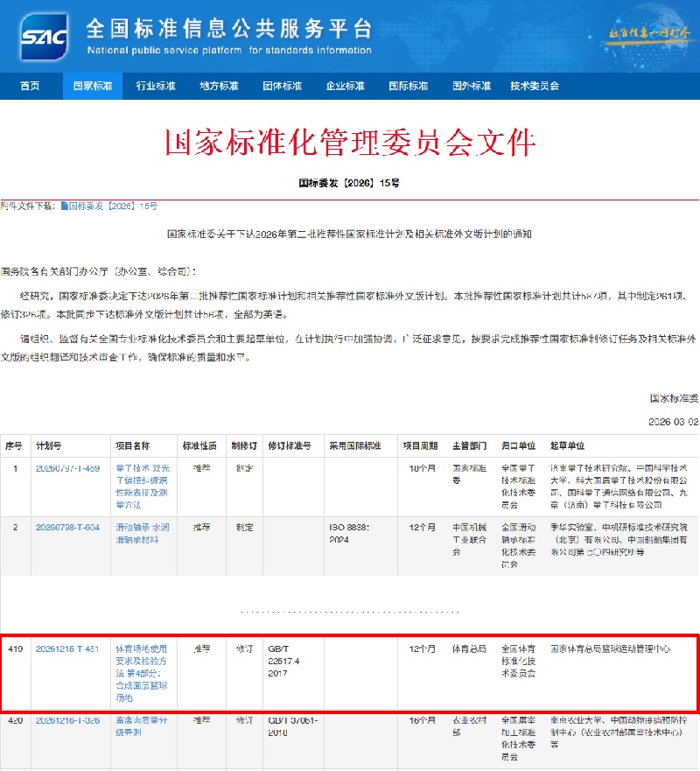The image size is (700, 771).
Task: Click the row number 419 cell
Action: tap(15, 649)
